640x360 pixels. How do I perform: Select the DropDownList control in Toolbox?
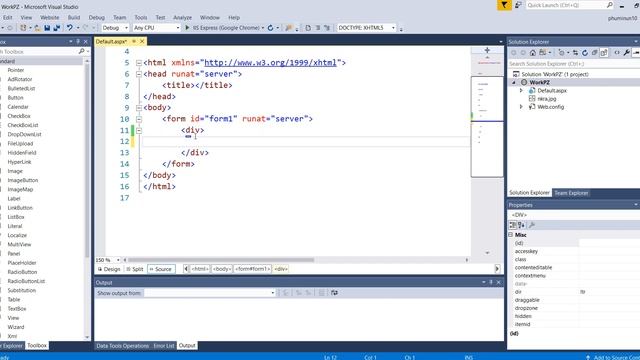click(24, 134)
